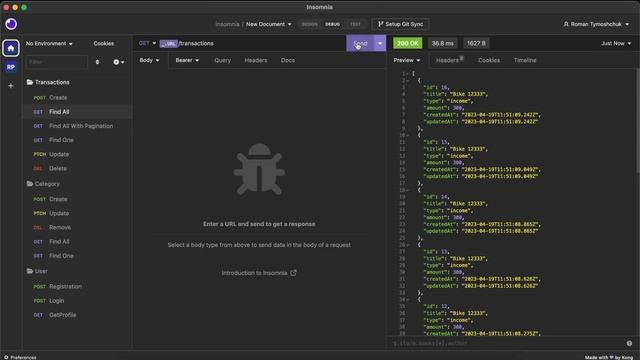
Task: Open the Introduction to Insomnia link
Action: click(259, 273)
